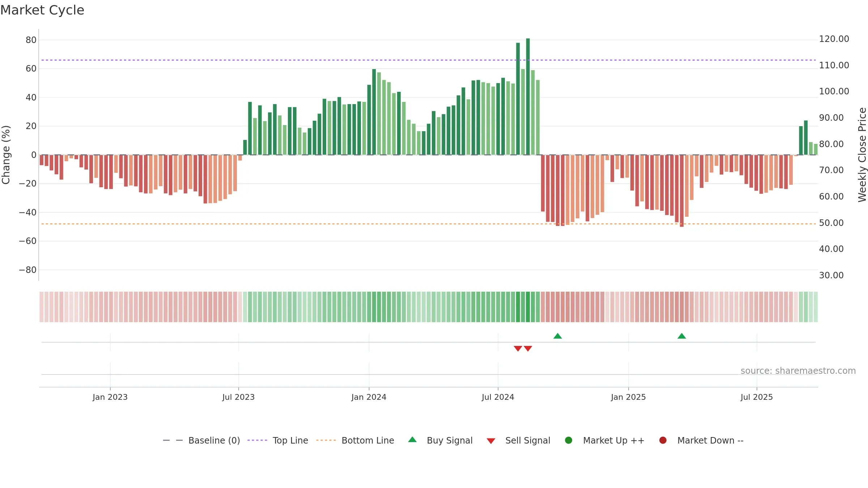Click the 30.00 right axis value

(831, 275)
